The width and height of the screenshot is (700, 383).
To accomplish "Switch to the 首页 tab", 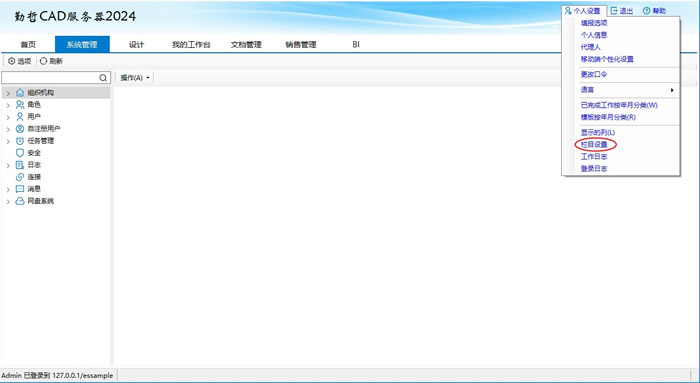I will [x=28, y=44].
